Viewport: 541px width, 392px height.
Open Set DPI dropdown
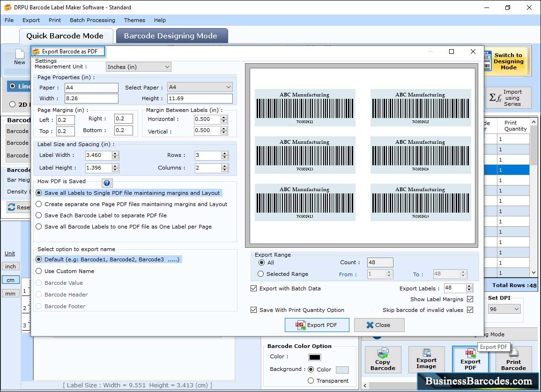click(504, 309)
